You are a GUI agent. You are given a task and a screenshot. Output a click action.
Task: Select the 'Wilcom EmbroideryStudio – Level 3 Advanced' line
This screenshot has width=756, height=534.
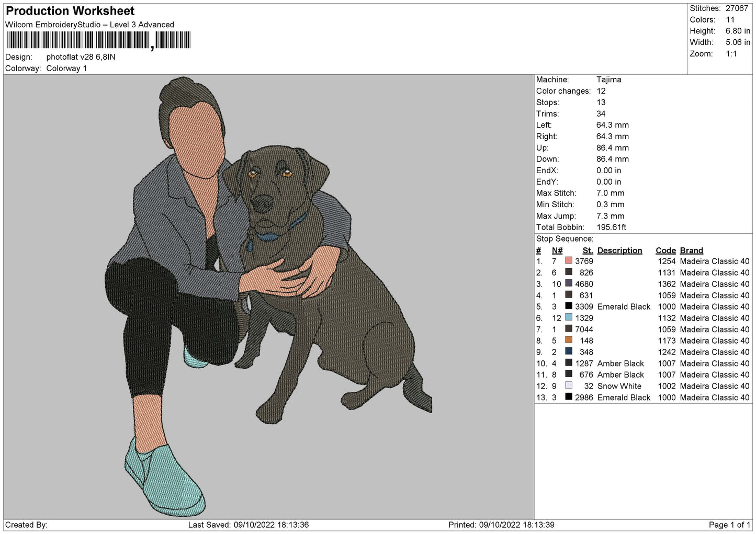point(89,25)
